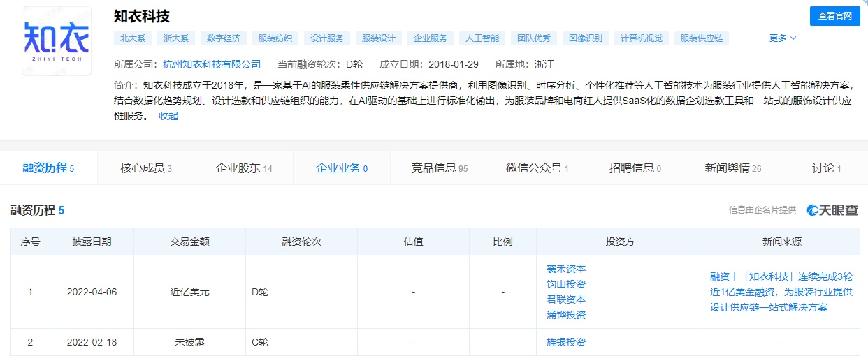Select the 计算机视觉 tag
The width and height of the screenshot is (868, 356).
pos(642,38)
